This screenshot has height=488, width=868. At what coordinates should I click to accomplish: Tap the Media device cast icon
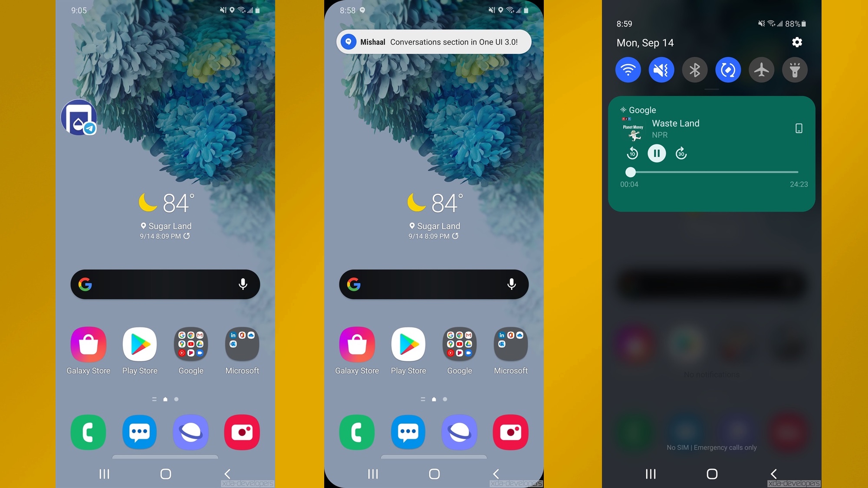[x=797, y=128]
